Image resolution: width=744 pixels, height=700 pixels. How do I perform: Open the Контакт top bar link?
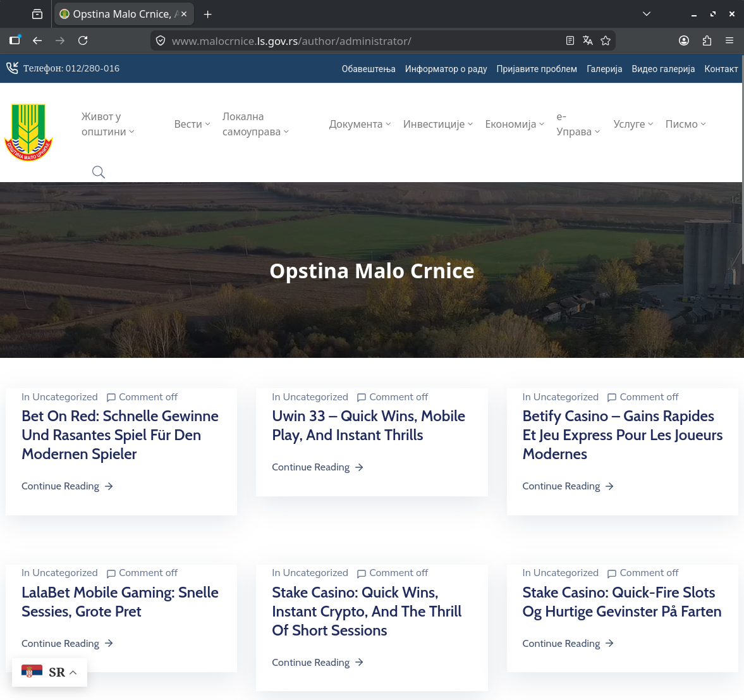click(x=721, y=68)
